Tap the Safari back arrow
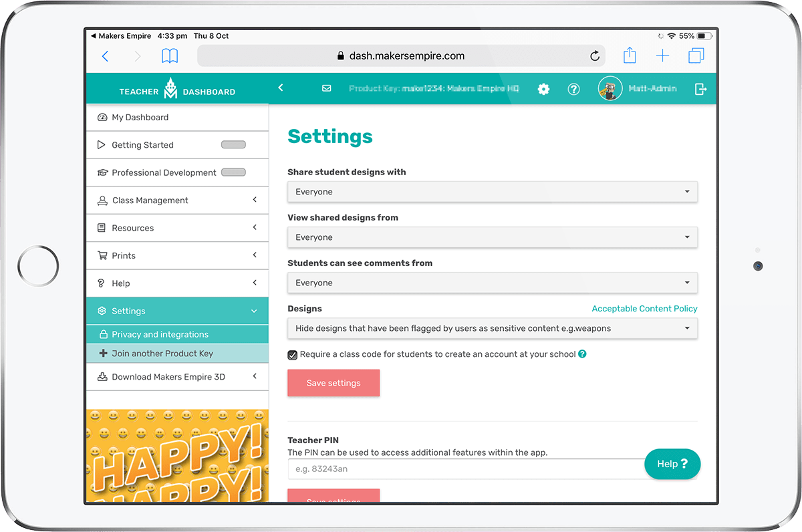 point(105,57)
